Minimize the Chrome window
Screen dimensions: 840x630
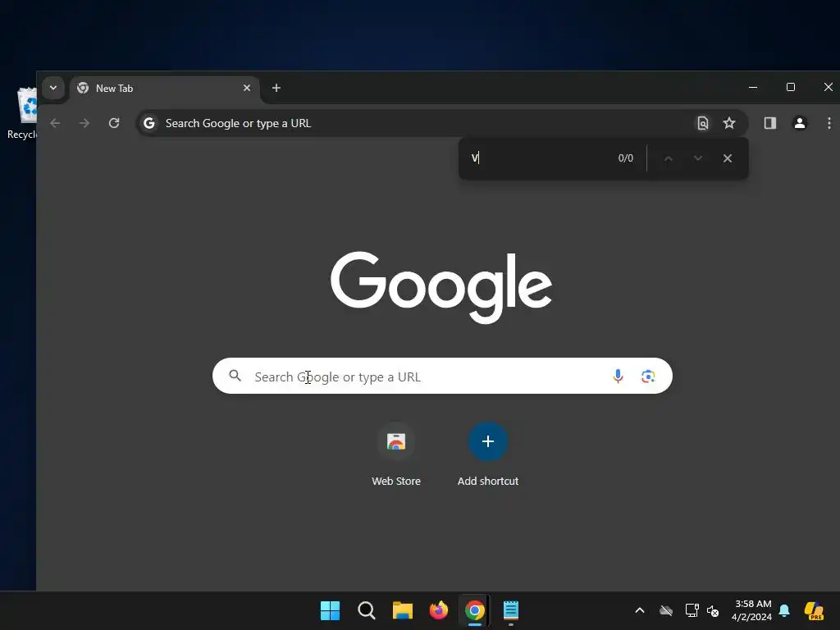[x=753, y=87]
